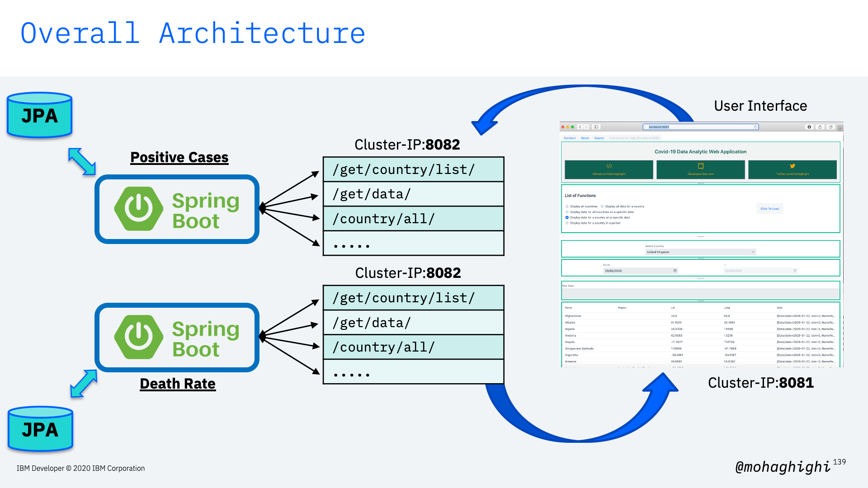Open the Github.com/mohaghighi tile
Image resolution: width=868 pixels, height=488 pixels.
[x=609, y=169]
